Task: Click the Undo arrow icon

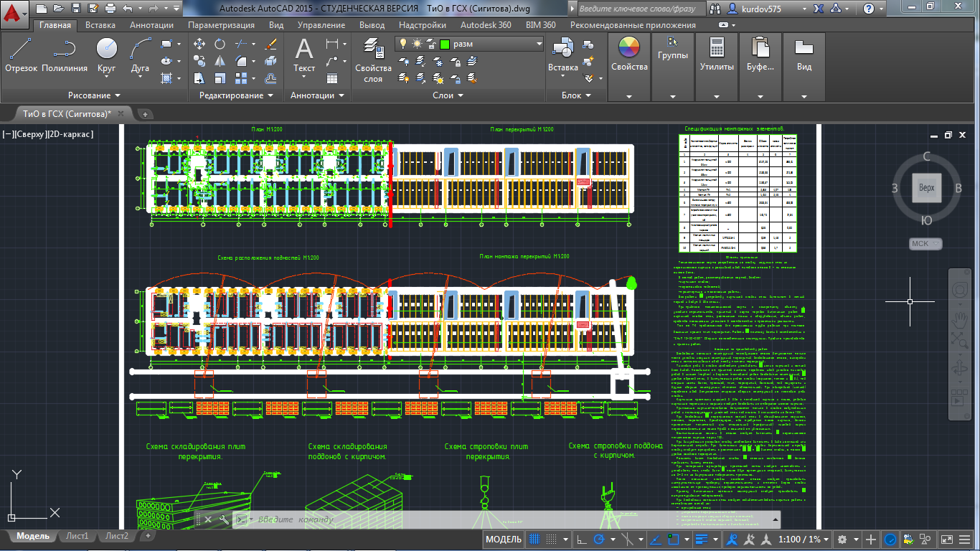Action: pyautogui.click(x=128, y=9)
